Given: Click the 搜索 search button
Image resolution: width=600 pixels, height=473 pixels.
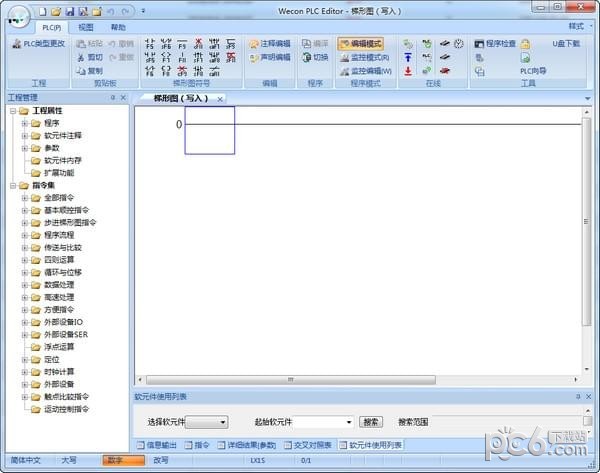Looking at the screenshot, I should [371, 422].
